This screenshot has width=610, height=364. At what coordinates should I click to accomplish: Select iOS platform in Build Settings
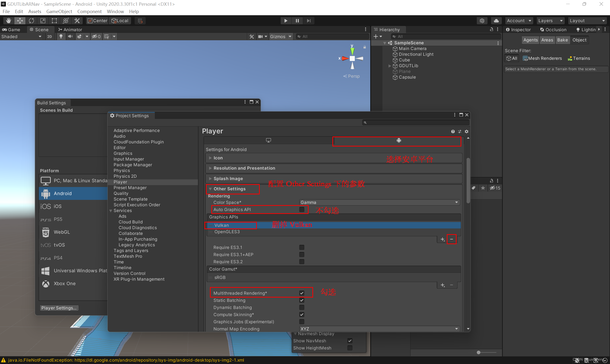point(73,206)
